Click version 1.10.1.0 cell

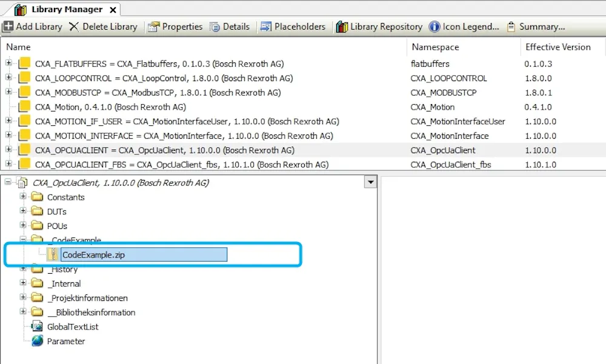click(541, 165)
